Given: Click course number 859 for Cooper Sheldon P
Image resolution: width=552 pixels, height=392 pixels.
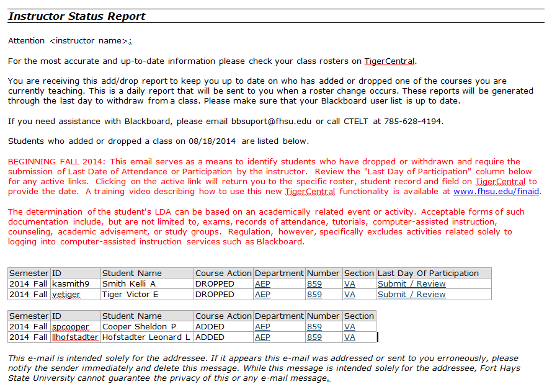Looking at the screenshot, I should (x=314, y=327).
